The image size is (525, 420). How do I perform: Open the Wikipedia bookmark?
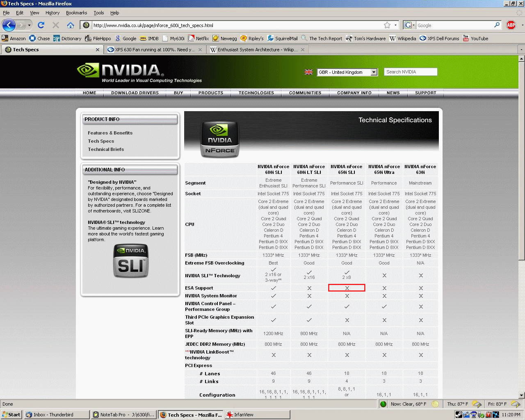click(403, 38)
